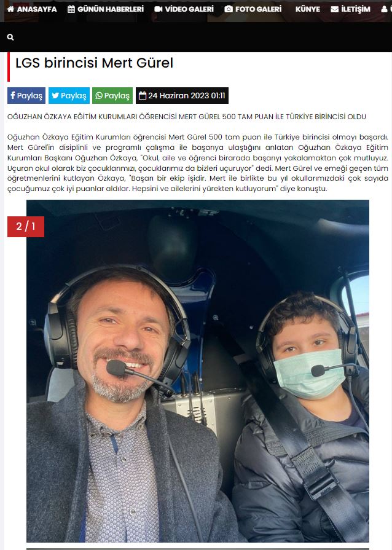
Task: Click the user profile icon after İLETİŞİM
Action: pos(385,9)
